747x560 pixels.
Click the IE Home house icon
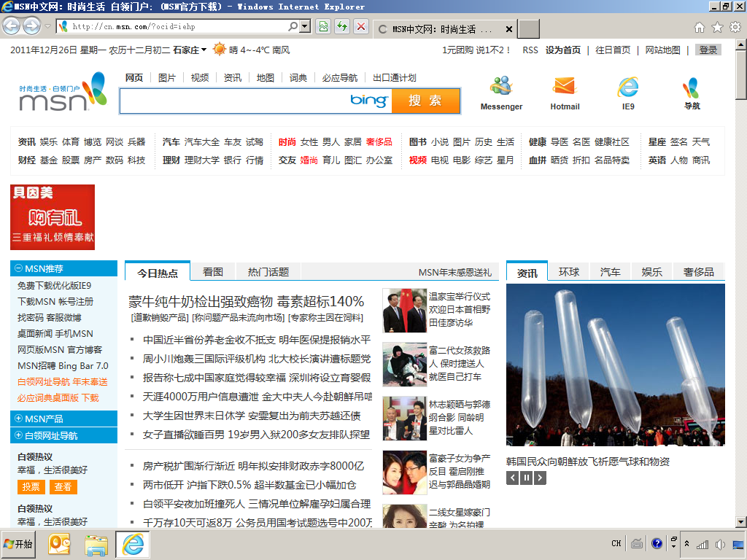700,28
